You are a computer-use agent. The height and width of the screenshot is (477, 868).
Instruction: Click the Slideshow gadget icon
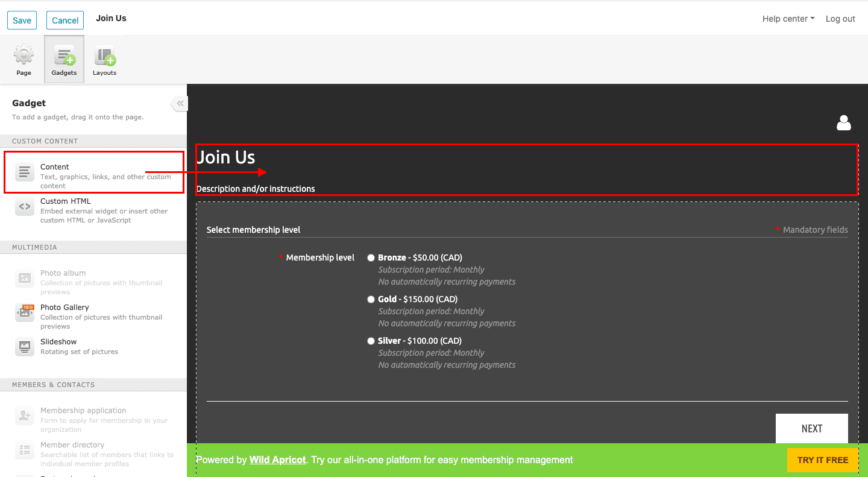(24, 346)
